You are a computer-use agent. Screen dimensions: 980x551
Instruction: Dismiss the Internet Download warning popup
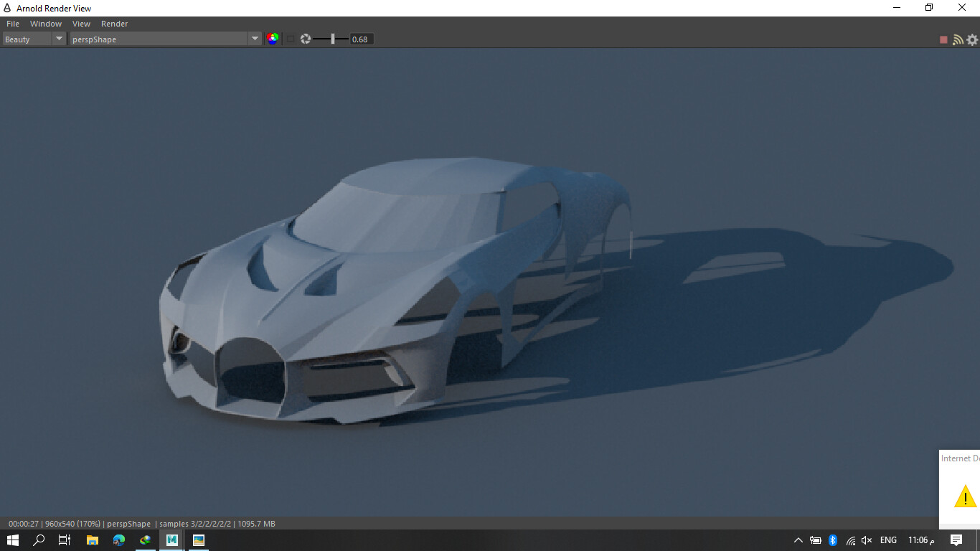[x=965, y=495]
